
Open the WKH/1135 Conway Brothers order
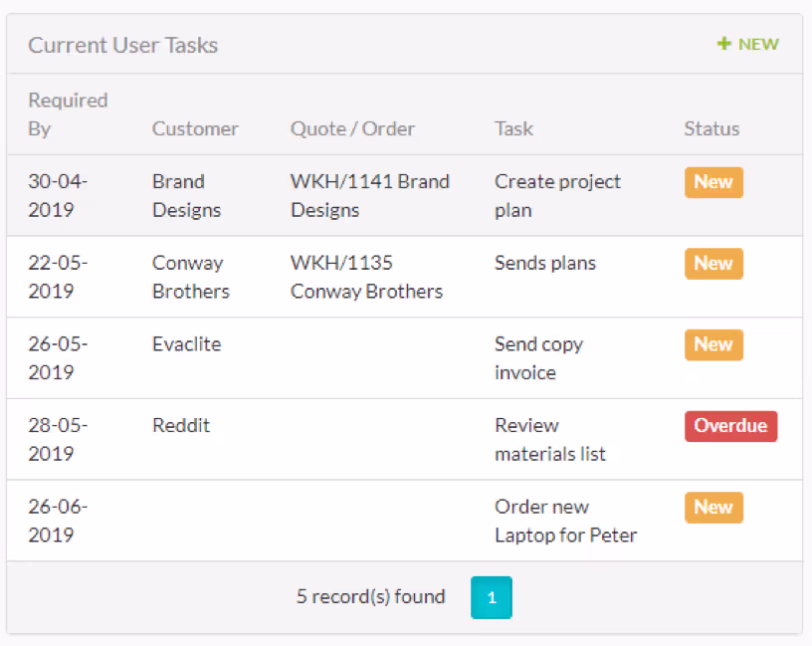366,277
